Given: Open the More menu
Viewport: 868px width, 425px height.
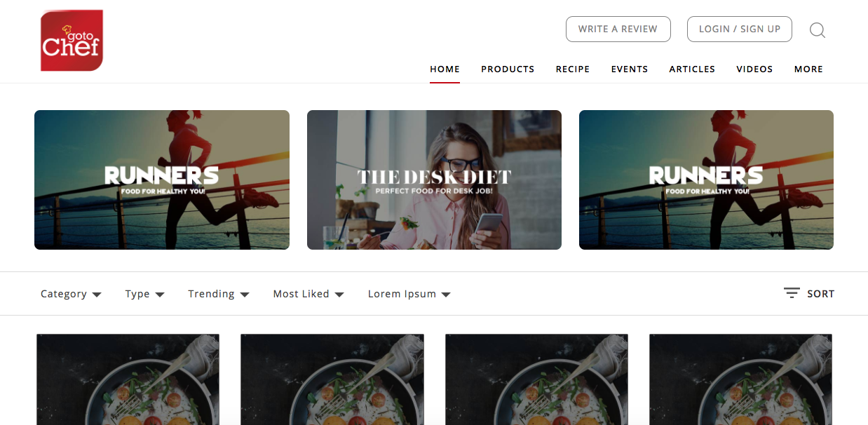Looking at the screenshot, I should (x=808, y=69).
